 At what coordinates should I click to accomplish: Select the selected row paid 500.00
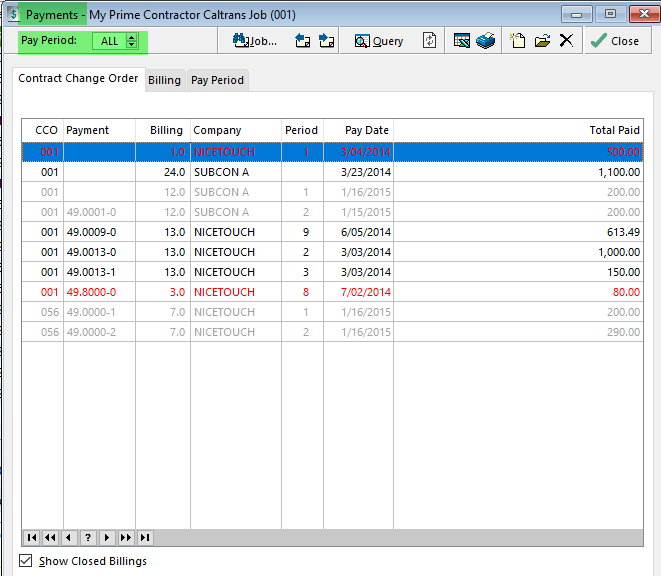pyautogui.click(x=332, y=152)
